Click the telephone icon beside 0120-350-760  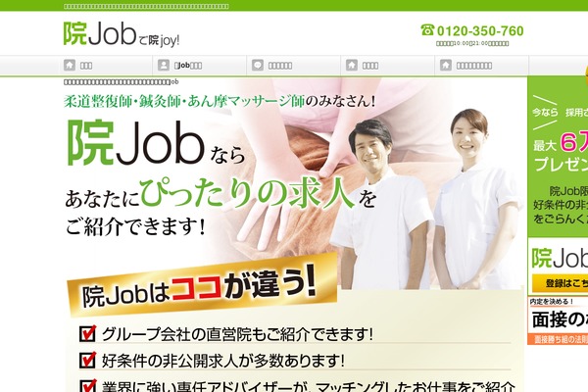(427, 30)
